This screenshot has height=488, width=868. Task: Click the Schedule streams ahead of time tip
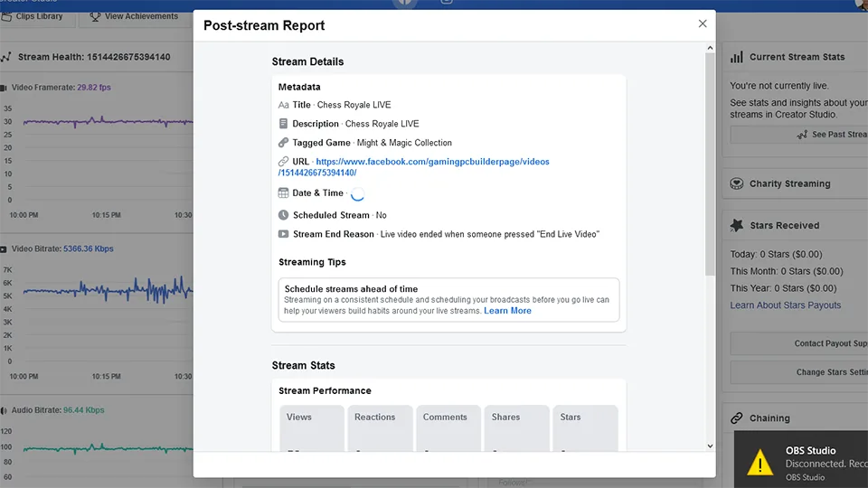[449, 300]
